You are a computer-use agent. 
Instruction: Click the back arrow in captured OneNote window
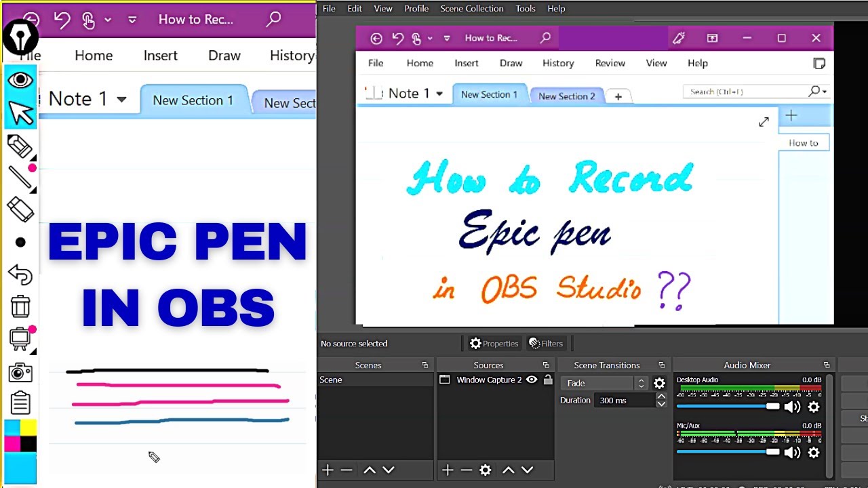[x=376, y=38]
